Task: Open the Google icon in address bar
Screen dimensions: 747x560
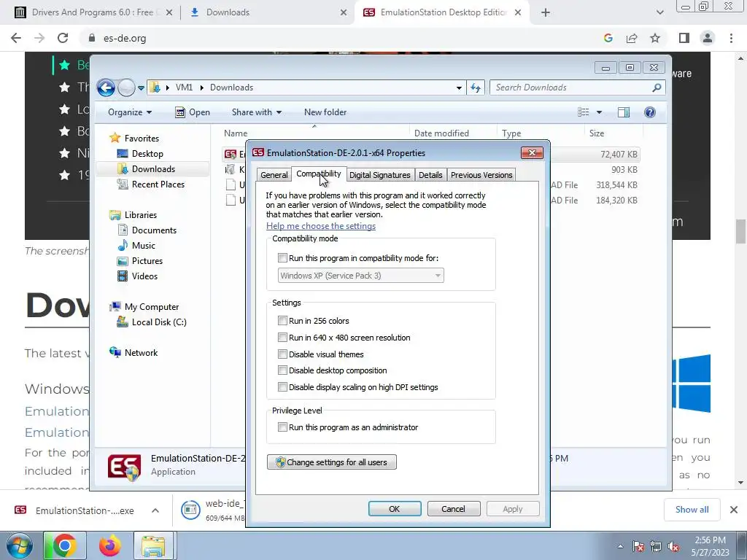Action: tap(608, 38)
